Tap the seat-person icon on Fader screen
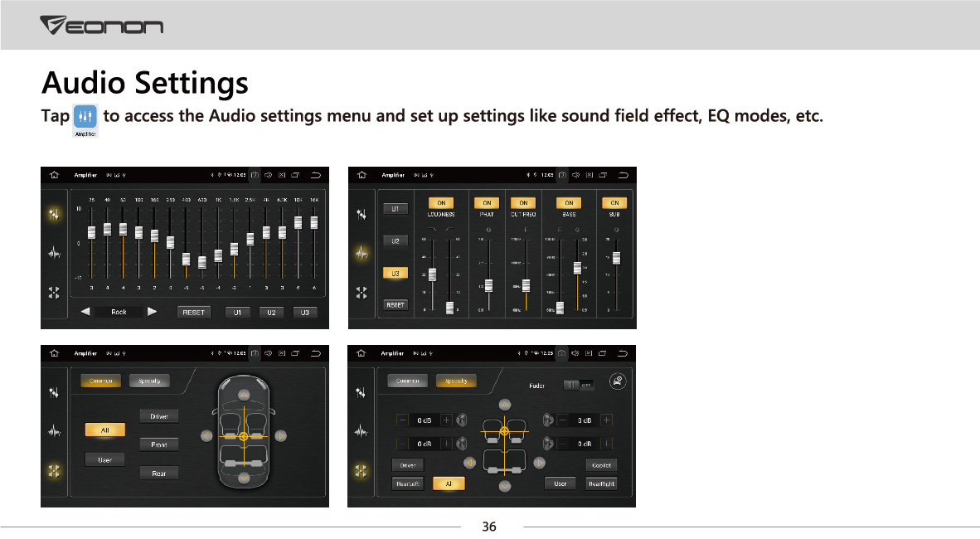This screenshot has height=539, width=980. coord(618,381)
